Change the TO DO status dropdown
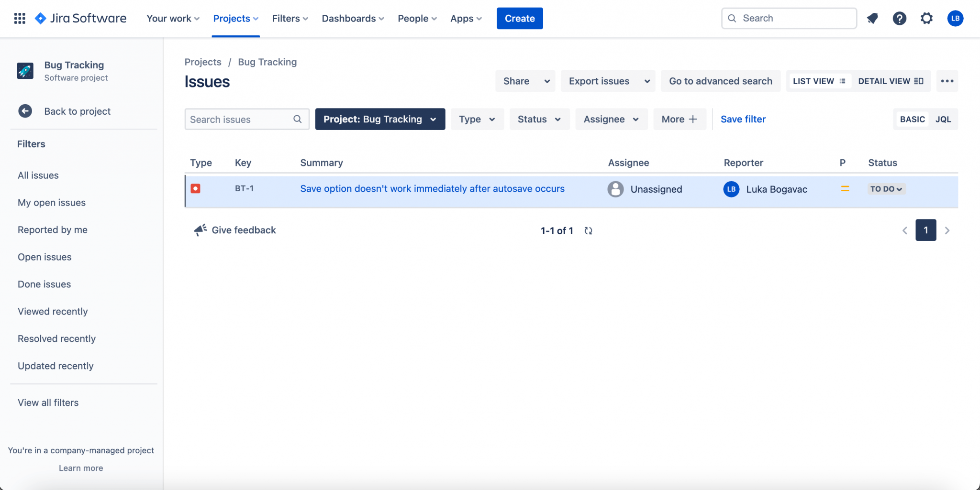Screen dimensions: 980x490 [886, 188]
